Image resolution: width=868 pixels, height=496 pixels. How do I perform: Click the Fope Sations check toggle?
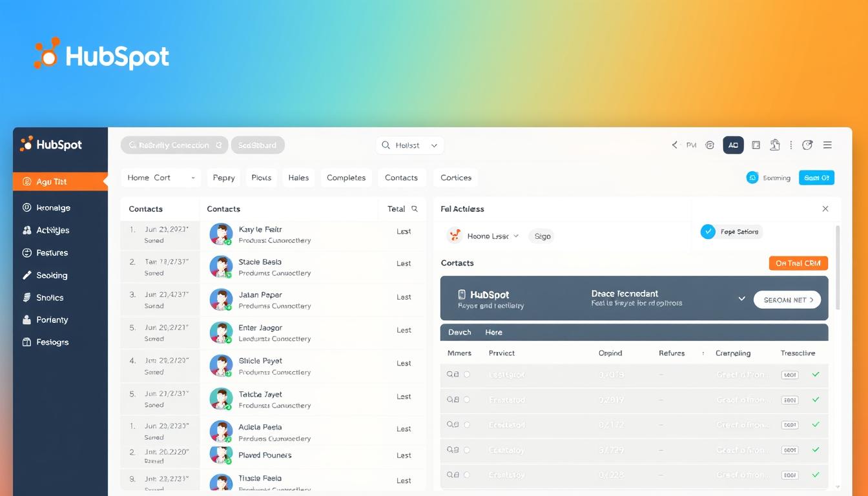(x=708, y=231)
